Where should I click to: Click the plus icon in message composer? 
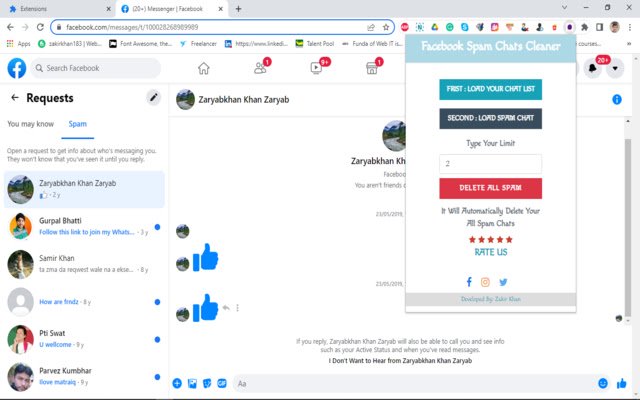coord(177,383)
